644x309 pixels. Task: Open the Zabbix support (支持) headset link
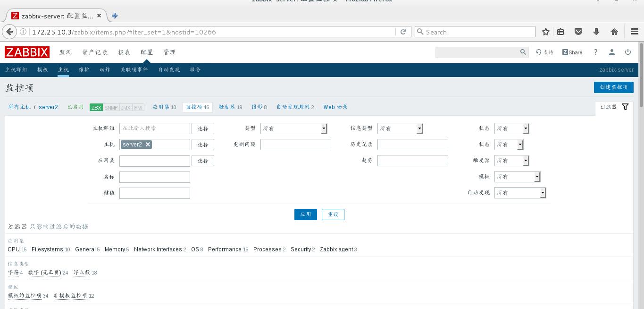tap(544, 52)
